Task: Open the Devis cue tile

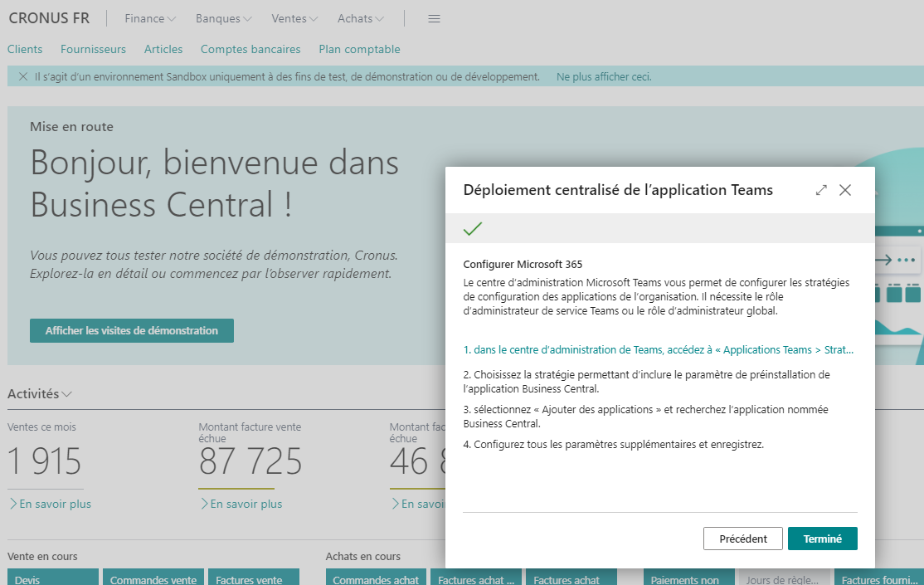Action: click(x=52, y=578)
